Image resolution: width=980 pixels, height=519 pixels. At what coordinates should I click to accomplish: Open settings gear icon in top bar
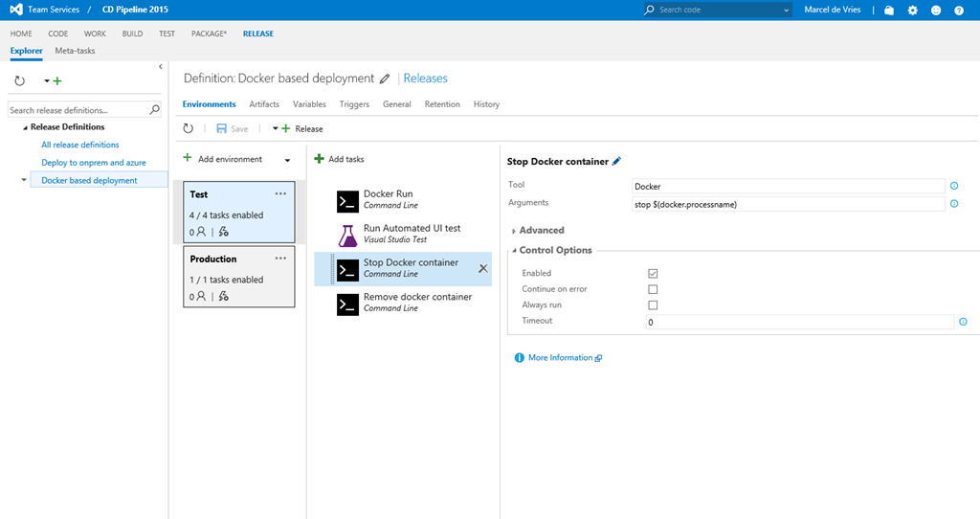[x=912, y=10]
